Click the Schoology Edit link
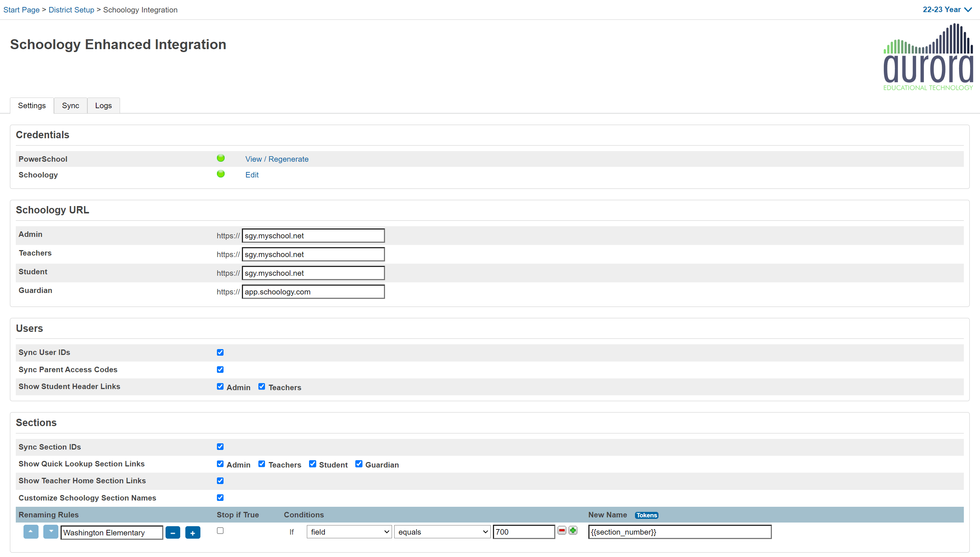Viewport: 980px width, 557px height. (252, 175)
